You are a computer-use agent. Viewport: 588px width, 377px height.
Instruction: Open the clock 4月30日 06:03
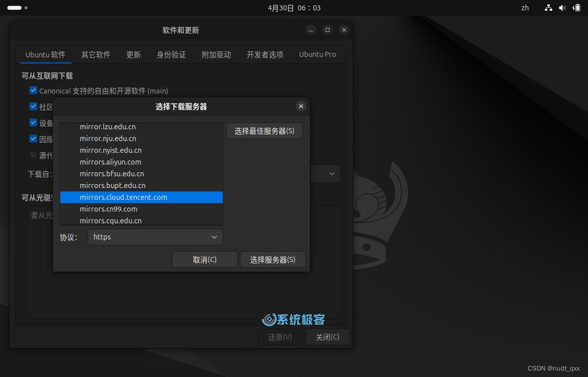(x=294, y=8)
